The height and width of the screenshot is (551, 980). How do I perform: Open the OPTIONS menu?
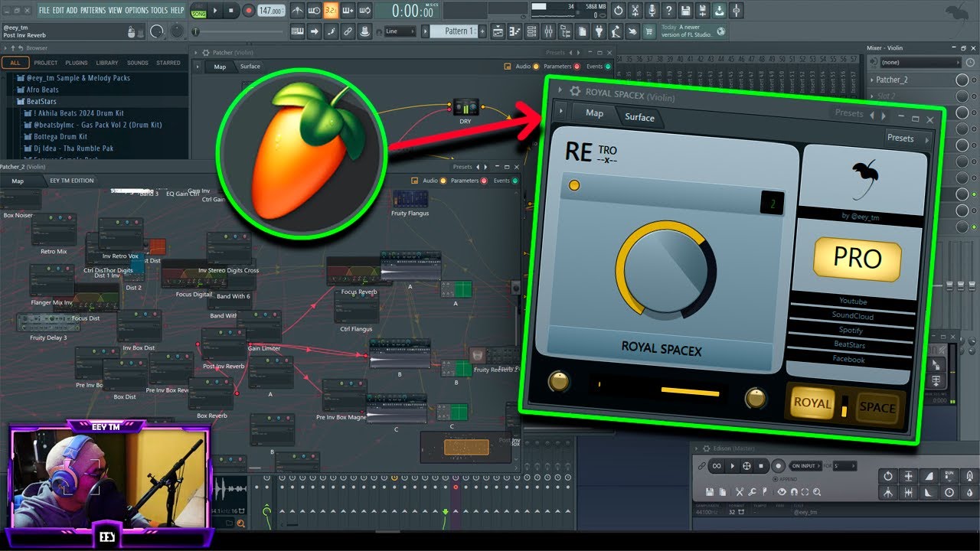click(x=136, y=10)
